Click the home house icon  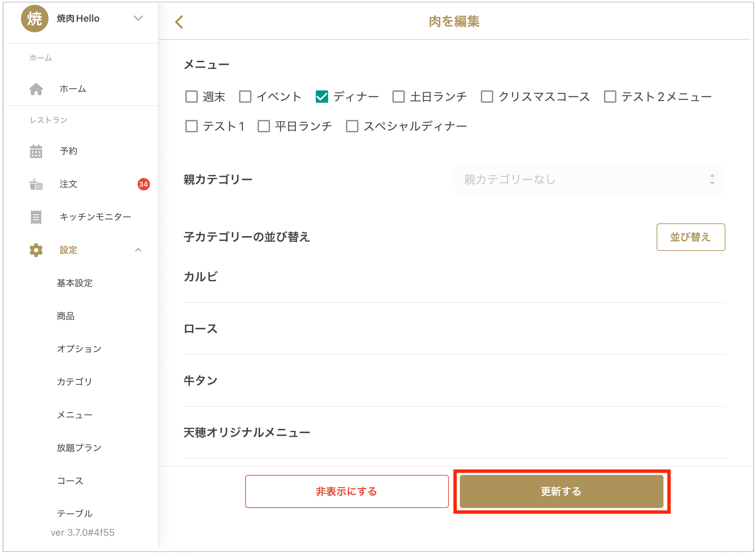tap(36, 89)
